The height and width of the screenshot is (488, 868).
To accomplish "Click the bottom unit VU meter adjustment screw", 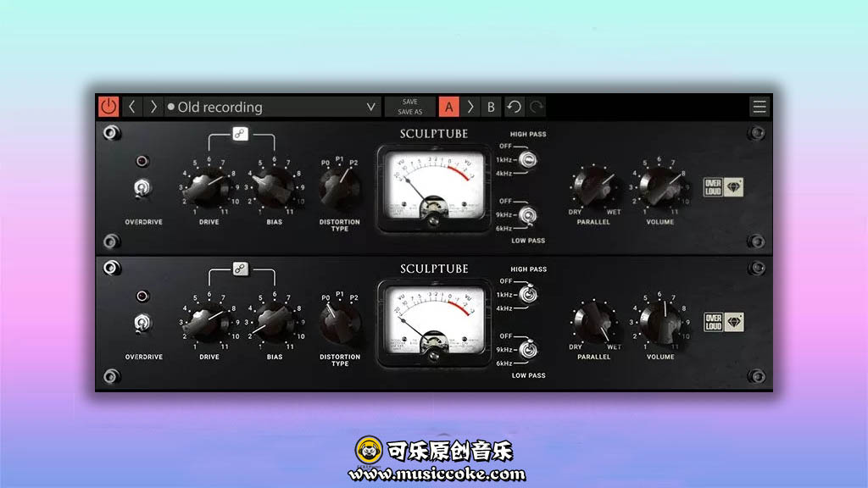I will click(433, 356).
